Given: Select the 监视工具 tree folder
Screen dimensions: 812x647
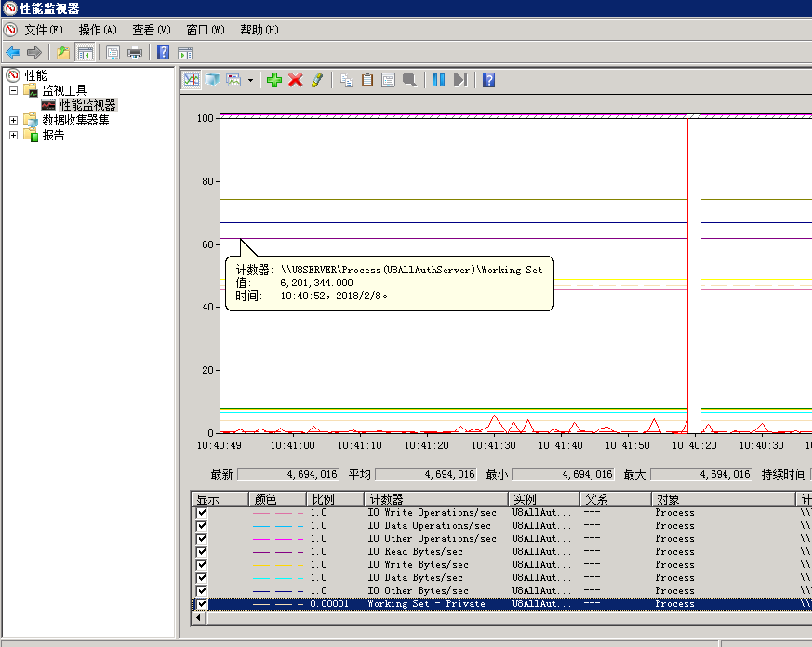Looking at the screenshot, I should point(64,90).
